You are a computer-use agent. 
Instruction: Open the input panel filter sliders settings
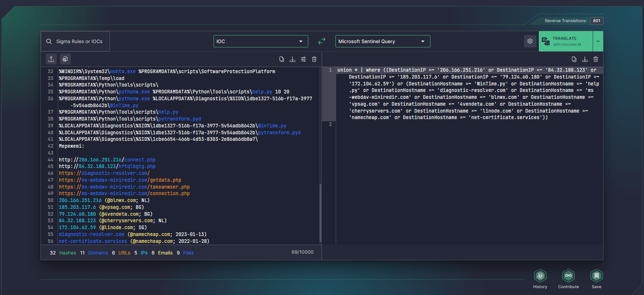(303, 59)
